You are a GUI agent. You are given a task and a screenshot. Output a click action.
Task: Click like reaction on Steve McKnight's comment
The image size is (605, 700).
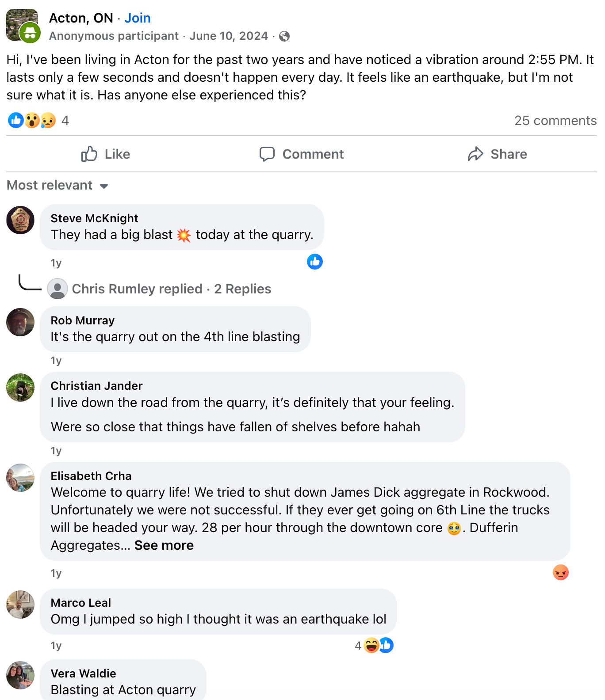pyautogui.click(x=315, y=262)
